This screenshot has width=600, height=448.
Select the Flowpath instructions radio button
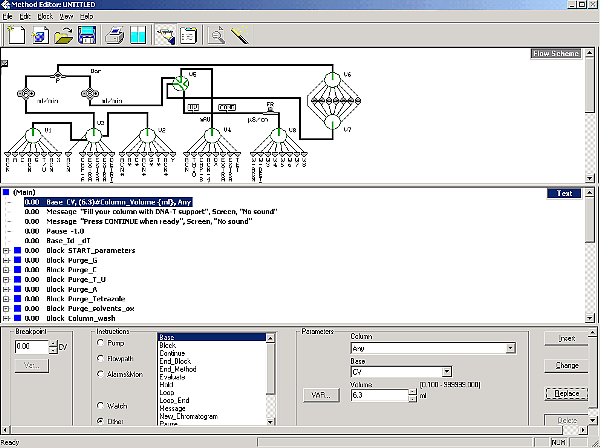[101, 358]
